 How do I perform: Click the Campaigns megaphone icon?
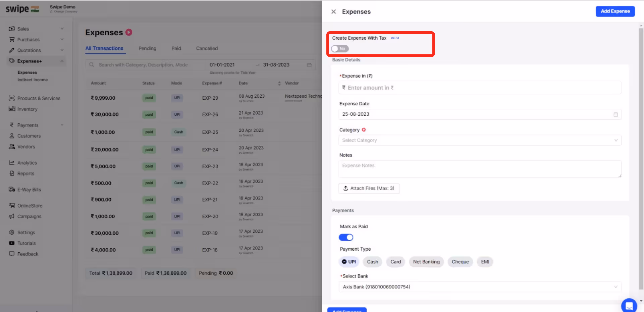point(12,216)
